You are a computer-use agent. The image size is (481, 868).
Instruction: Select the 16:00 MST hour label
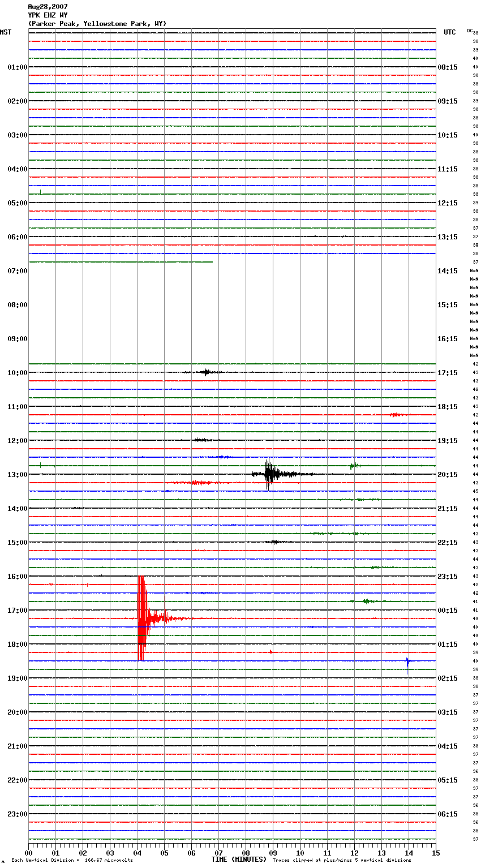17,577
